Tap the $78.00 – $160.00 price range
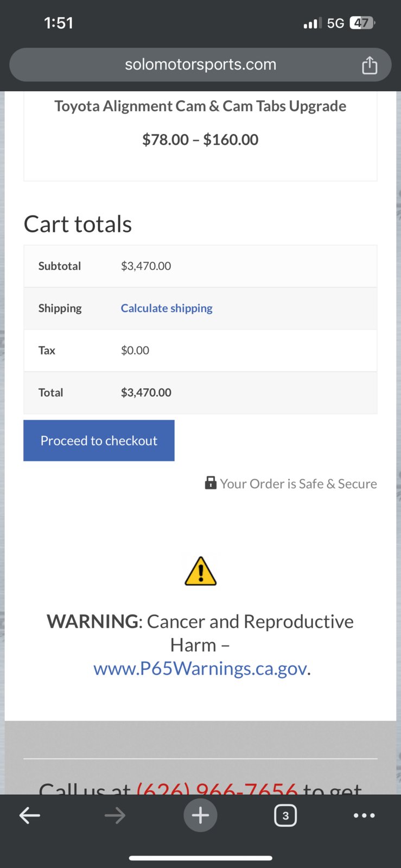Viewport: 401px width, 868px height. point(200,140)
